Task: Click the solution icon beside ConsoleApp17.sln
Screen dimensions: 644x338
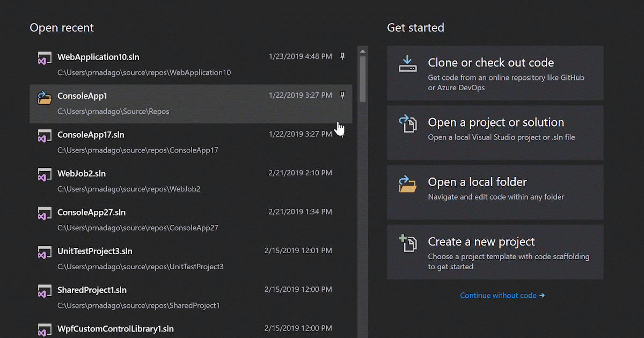Action: pos(45,135)
